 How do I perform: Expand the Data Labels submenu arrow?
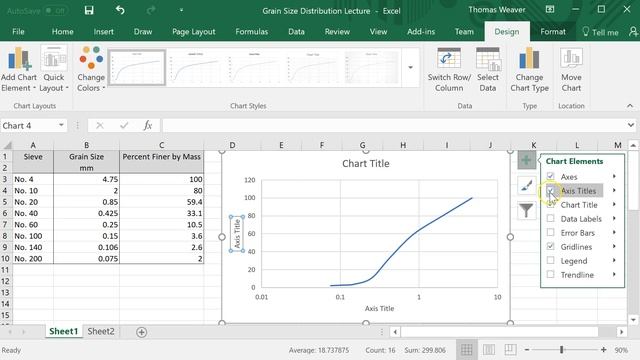[x=614, y=218]
